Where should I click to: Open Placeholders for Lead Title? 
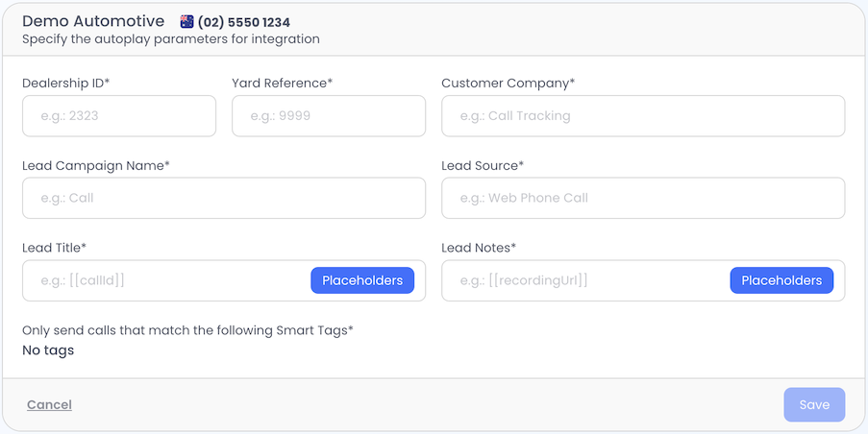[x=362, y=280]
